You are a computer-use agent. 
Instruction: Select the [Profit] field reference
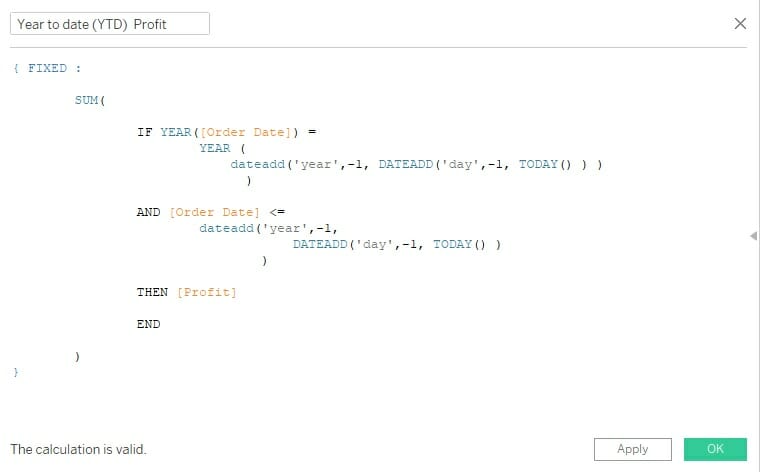(x=207, y=292)
